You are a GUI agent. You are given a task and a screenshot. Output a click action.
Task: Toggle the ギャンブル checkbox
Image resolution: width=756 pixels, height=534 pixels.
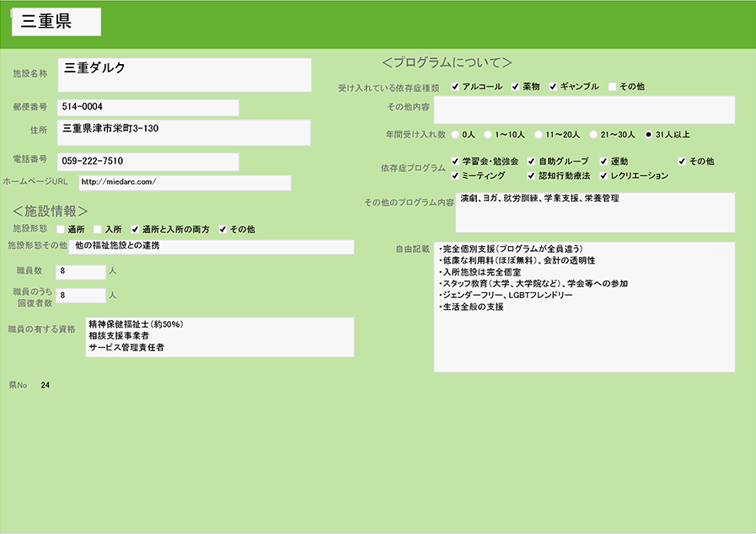point(554,87)
